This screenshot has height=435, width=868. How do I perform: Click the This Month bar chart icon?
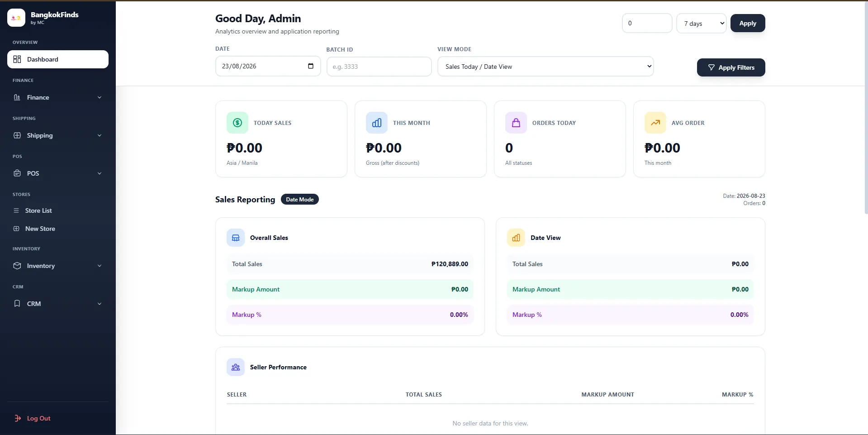(377, 123)
